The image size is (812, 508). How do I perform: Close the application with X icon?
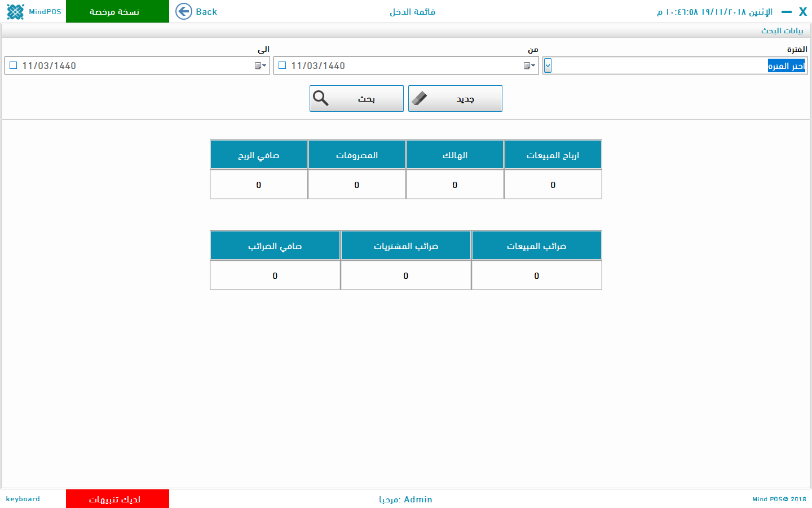(x=803, y=12)
